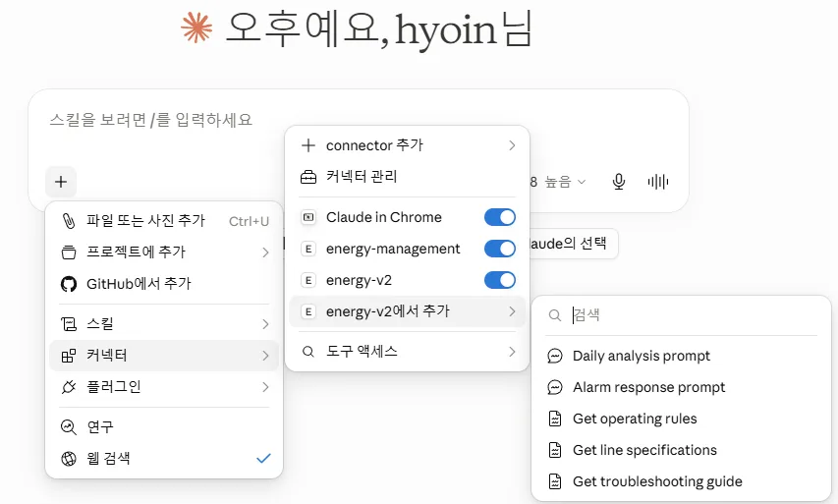Choose Get line specifications resource
Viewport: 838px width, 504px height.
[x=682, y=450]
